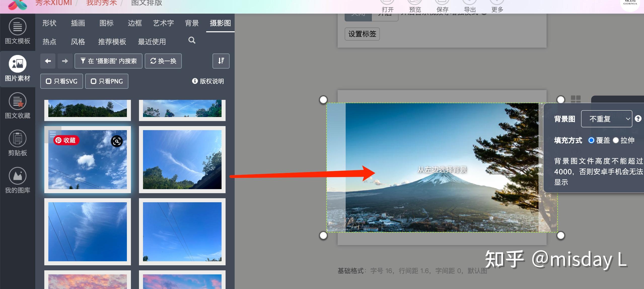Click the user avatar

[630, 4]
